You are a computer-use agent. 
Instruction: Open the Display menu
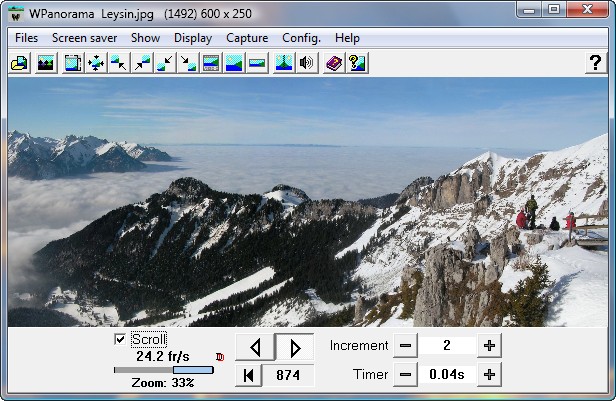[x=193, y=38]
